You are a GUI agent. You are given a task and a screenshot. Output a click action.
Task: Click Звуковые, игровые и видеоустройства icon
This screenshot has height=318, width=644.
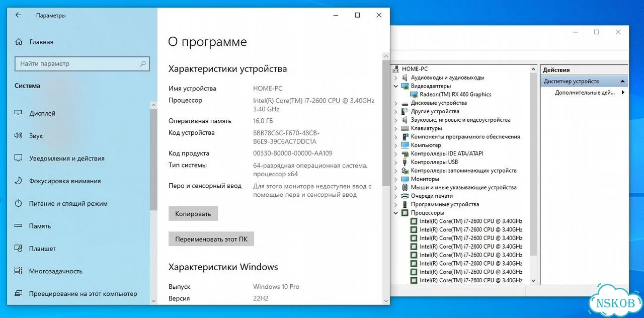[x=405, y=120]
